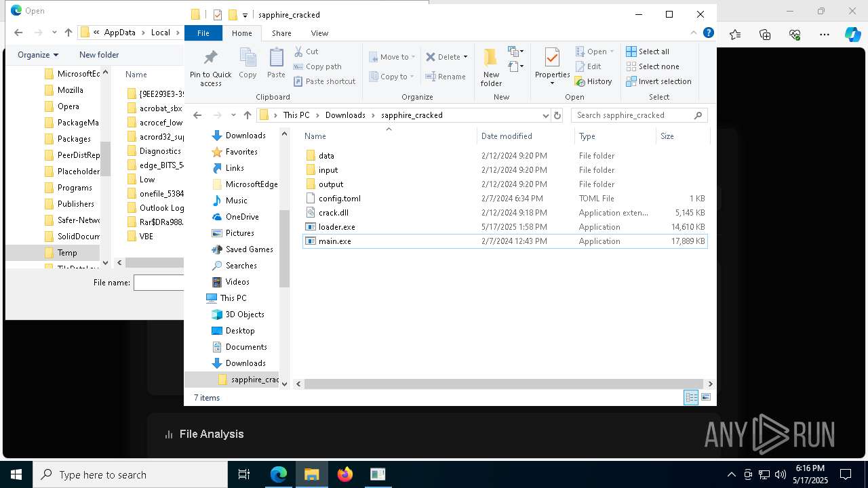Click Invert selection in ribbon
This screenshot has width=868, height=488.
click(658, 81)
